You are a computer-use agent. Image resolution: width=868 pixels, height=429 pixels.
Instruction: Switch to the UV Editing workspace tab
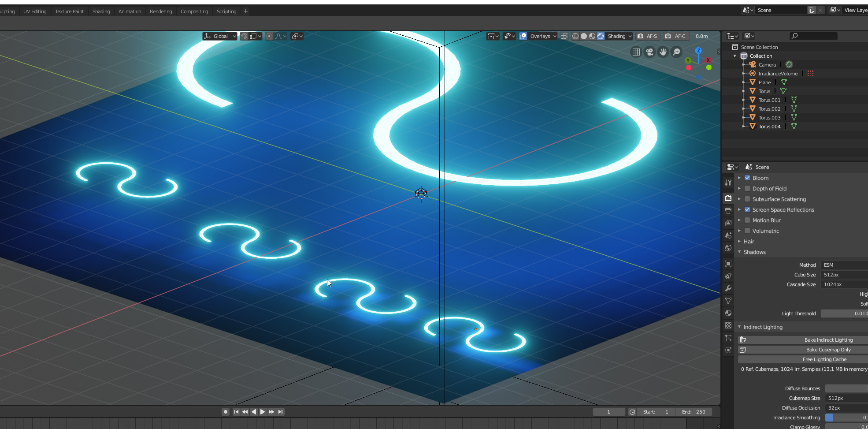tap(35, 11)
